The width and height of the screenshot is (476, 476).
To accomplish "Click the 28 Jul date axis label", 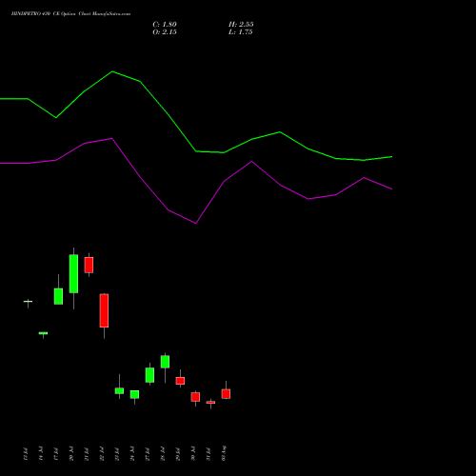I will tap(163, 453).
